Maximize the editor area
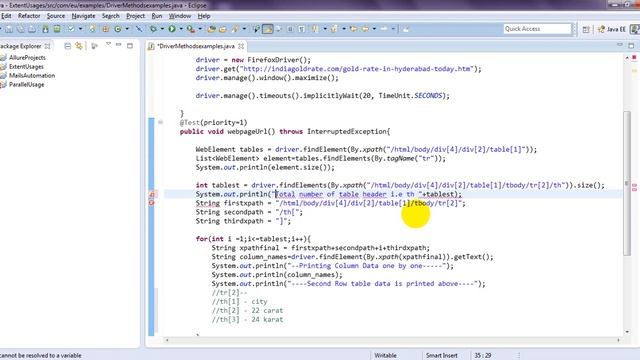 (631, 45)
